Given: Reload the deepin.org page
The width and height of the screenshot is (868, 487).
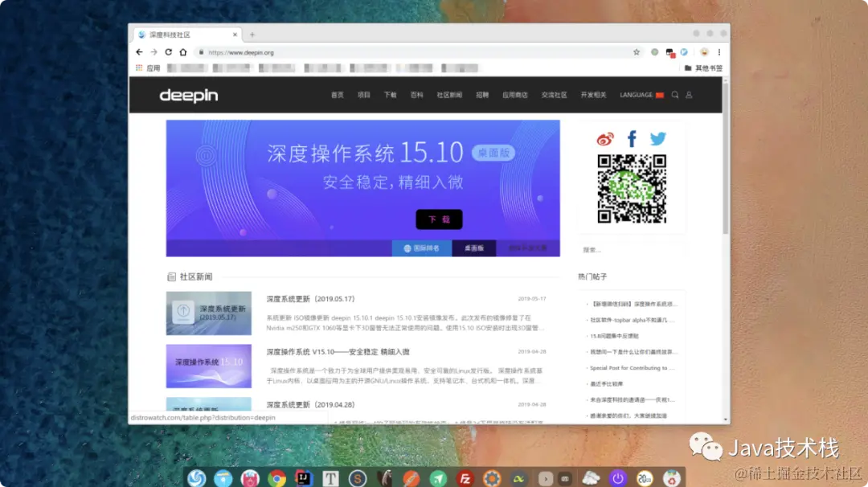Looking at the screenshot, I should pyautogui.click(x=168, y=52).
